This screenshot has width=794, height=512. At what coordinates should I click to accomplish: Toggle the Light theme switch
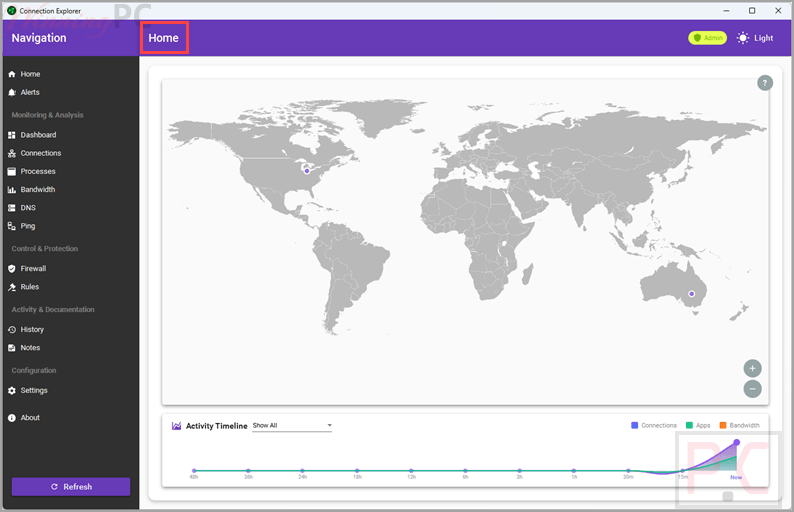[x=755, y=38]
